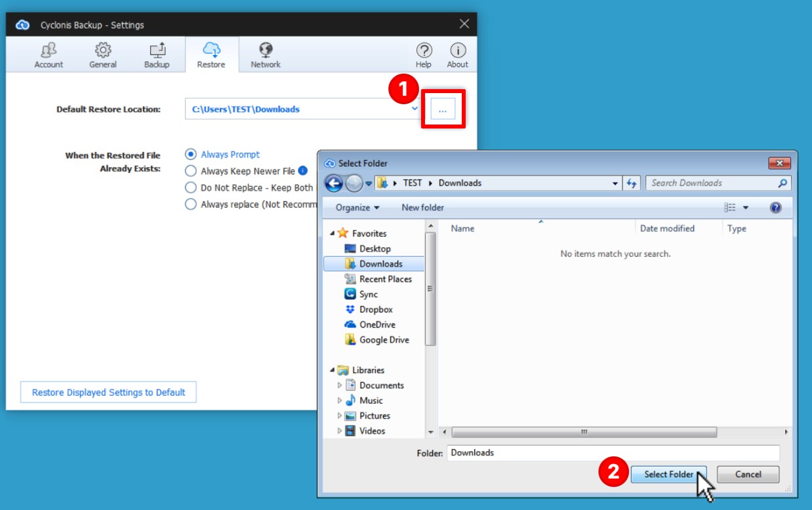Click the info icon beside Always Keep Newer File
The image size is (812, 510).
[302, 170]
